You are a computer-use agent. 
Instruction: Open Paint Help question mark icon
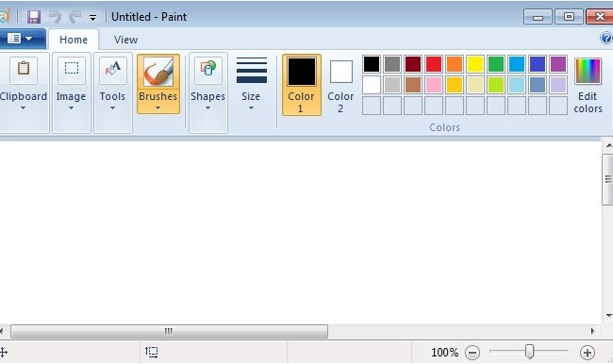click(606, 39)
